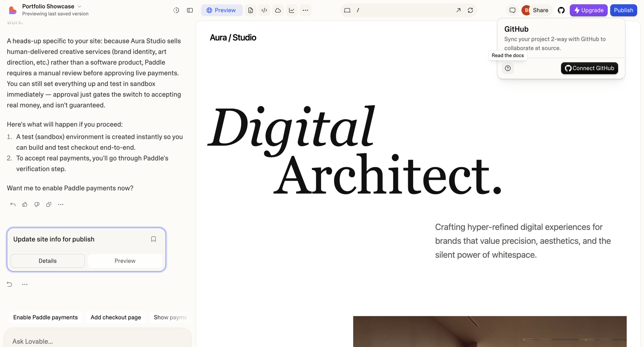The width and height of the screenshot is (644, 347).
Task: Choose the Enable Paddle payments suggestion
Action: click(x=46, y=317)
